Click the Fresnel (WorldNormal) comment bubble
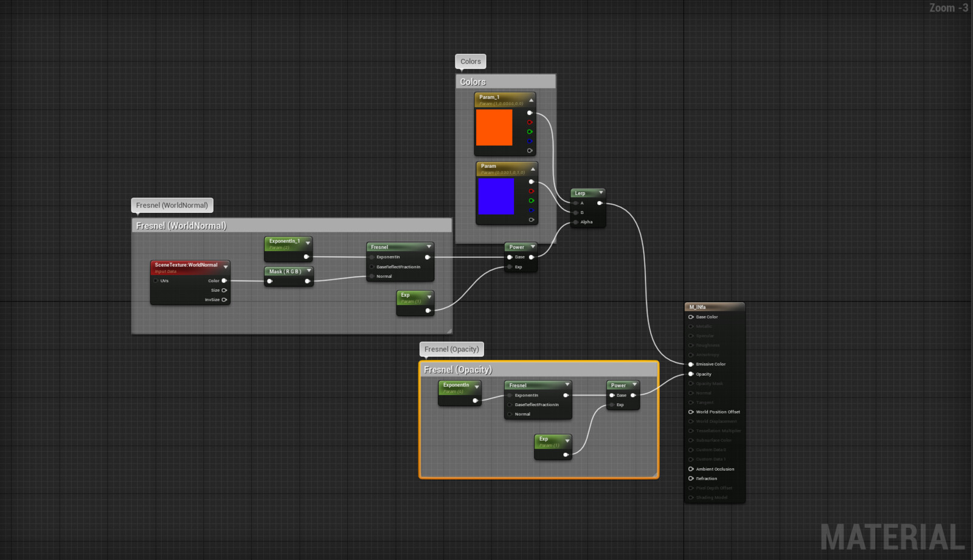 [x=172, y=206]
